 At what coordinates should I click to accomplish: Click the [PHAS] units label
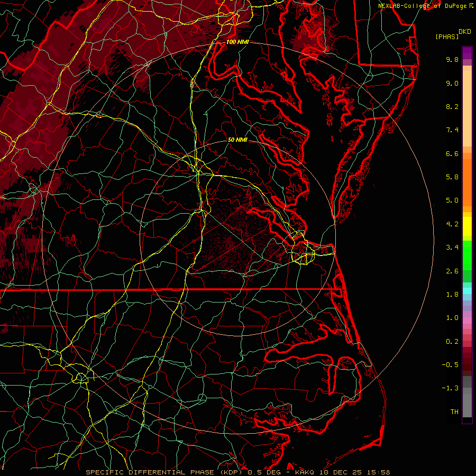447,37
